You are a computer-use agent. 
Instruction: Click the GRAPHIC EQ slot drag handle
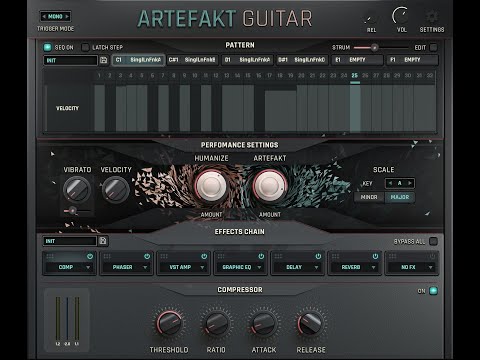[221, 256]
